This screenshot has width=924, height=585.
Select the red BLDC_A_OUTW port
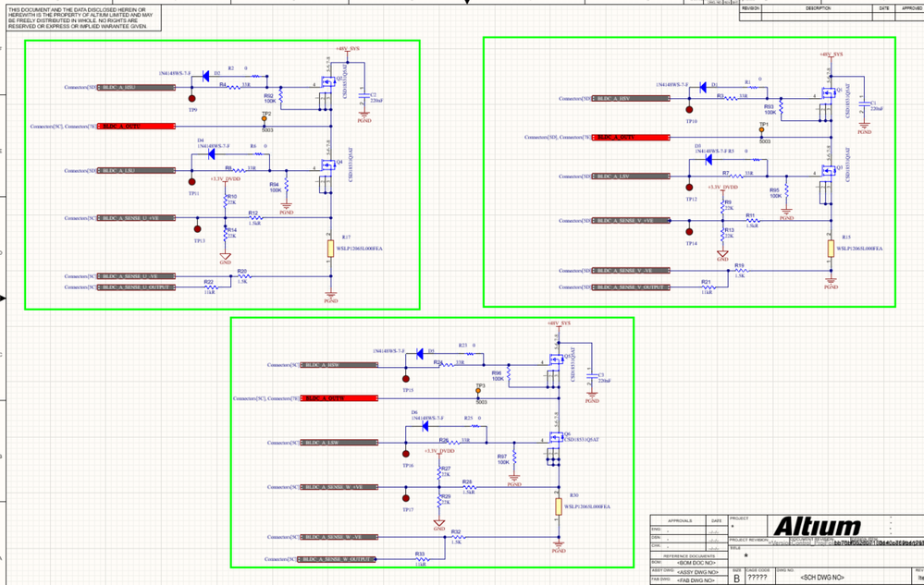click(339, 398)
